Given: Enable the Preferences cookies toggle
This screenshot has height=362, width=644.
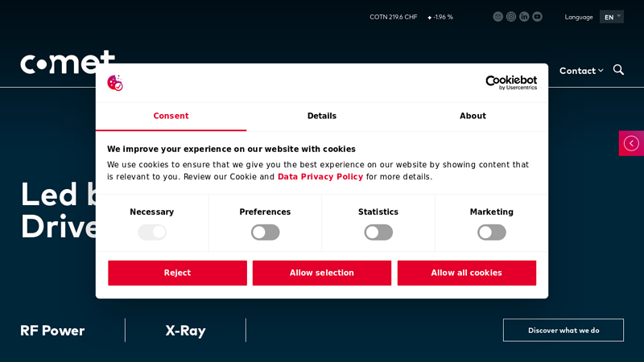Looking at the screenshot, I should (266, 232).
